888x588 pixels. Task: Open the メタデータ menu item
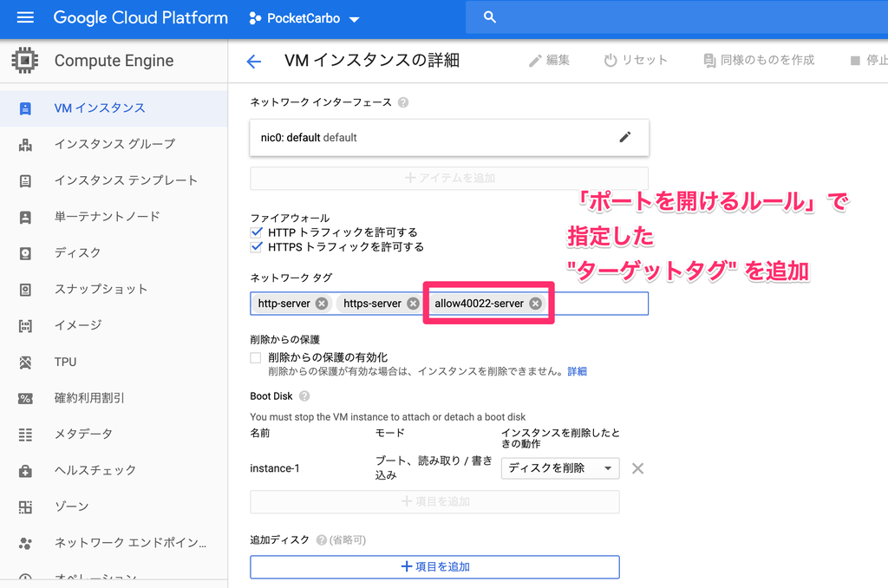point(114,434)
